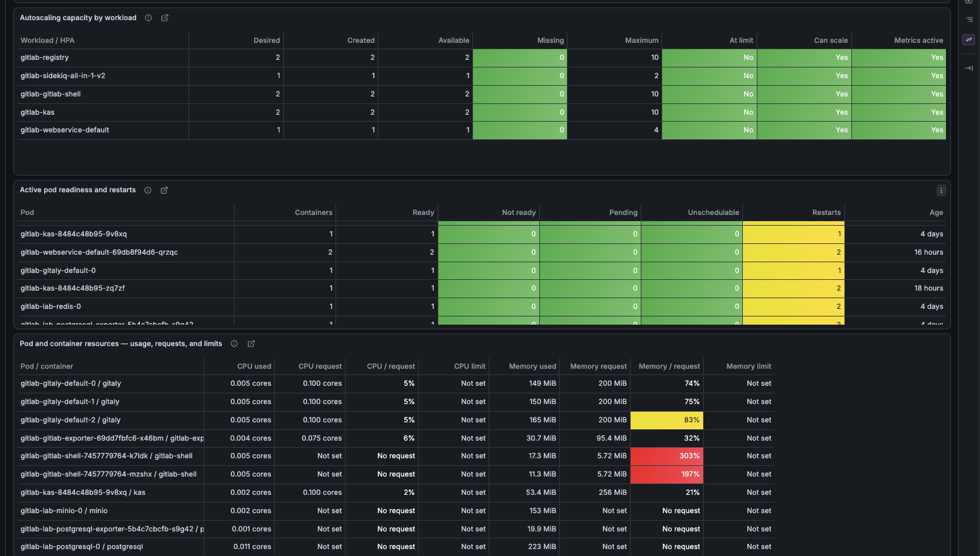The image size is (980, 556).
Task: Select the gitlab-registry workload row name
Action: click(45, 57)
